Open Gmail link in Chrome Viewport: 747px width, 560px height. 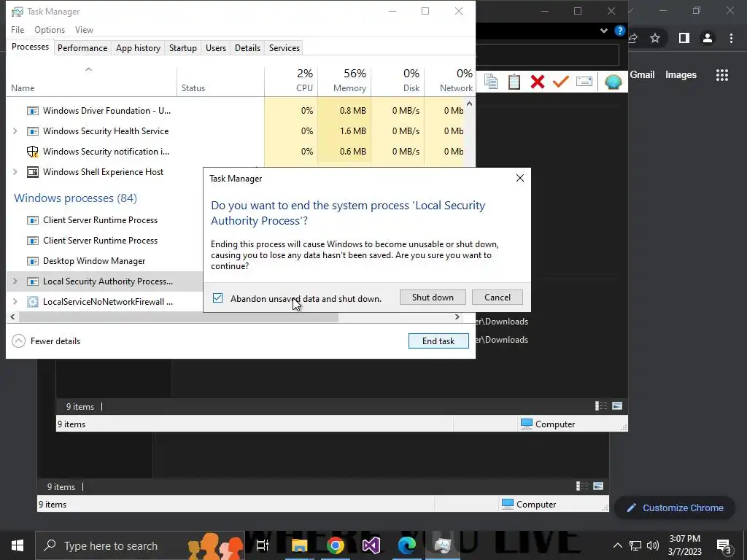tap(642, 75)
